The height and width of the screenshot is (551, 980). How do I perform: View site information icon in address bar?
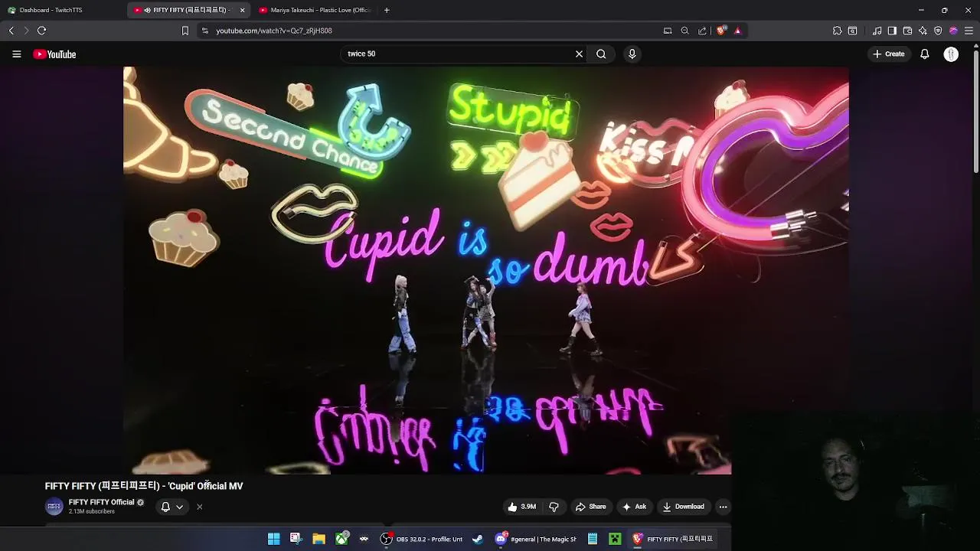coord(204,31)
